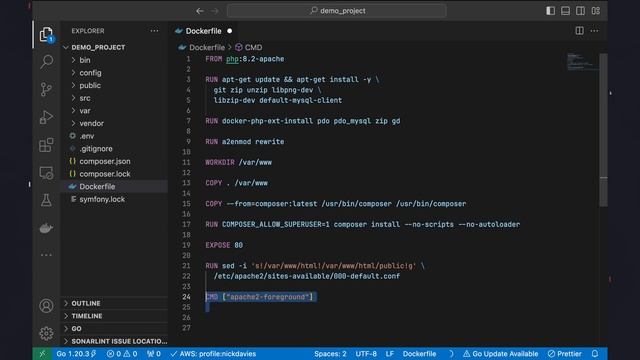640x360 pixels.
Task: Open the Run and Debug view icon
Action: [x=46, y=117]
